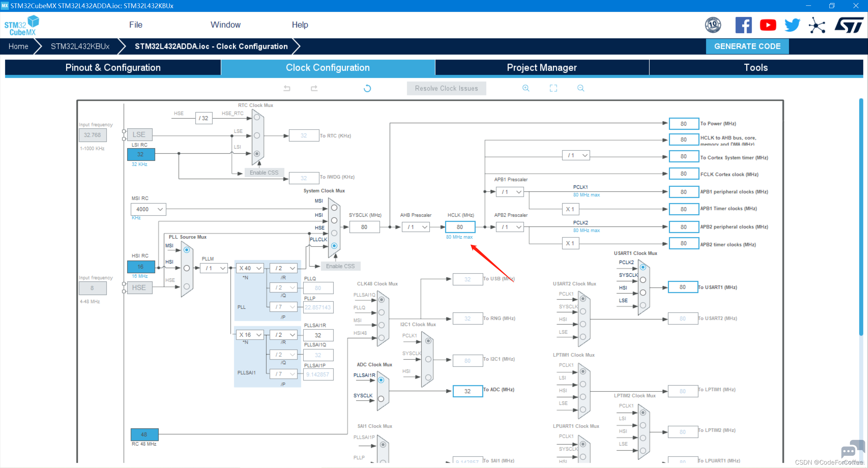Select PLLSAI1R in ADC Clock Mux
Viewport: 868px width, 468px height.
(x=381, y=380)
